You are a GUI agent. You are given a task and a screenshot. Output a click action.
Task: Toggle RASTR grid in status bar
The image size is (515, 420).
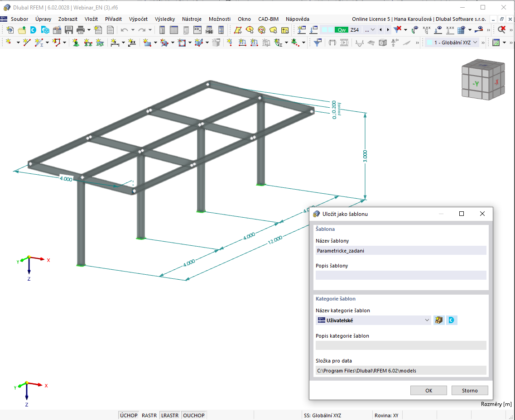tap(149, 415)
